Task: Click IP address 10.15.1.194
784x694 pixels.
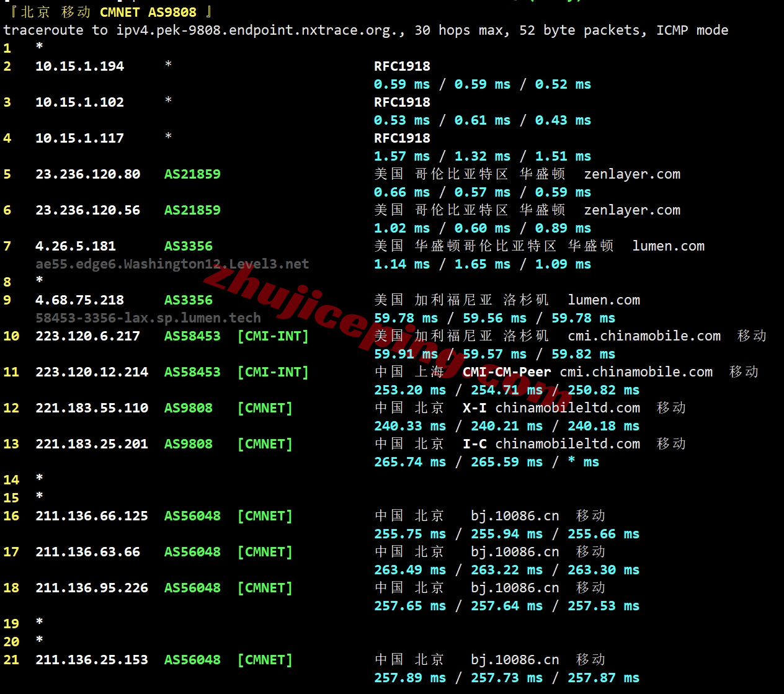Action: click(79, 66)
